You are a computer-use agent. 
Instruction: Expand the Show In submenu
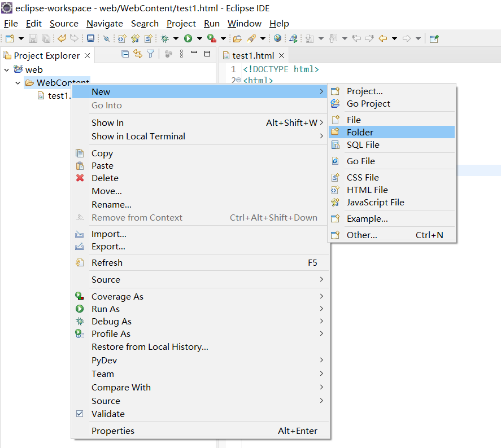tap(201, 122)
